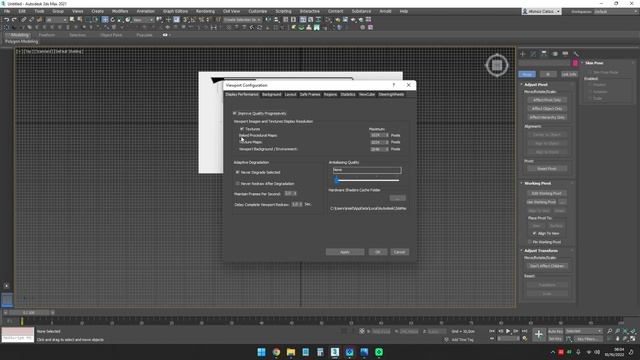Activate the Select and Link tool
640x360 pixels.
[24, 20]
